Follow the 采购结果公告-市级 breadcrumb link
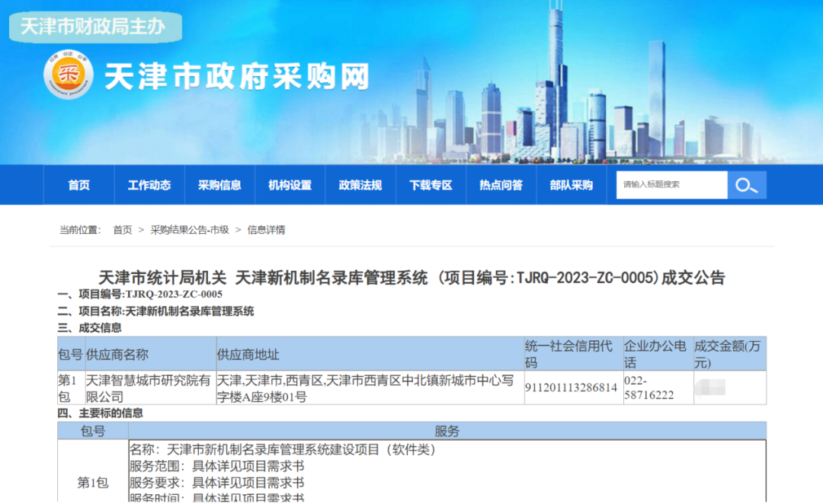Viewport: 823px width, 504px height. tap(190, 230)
